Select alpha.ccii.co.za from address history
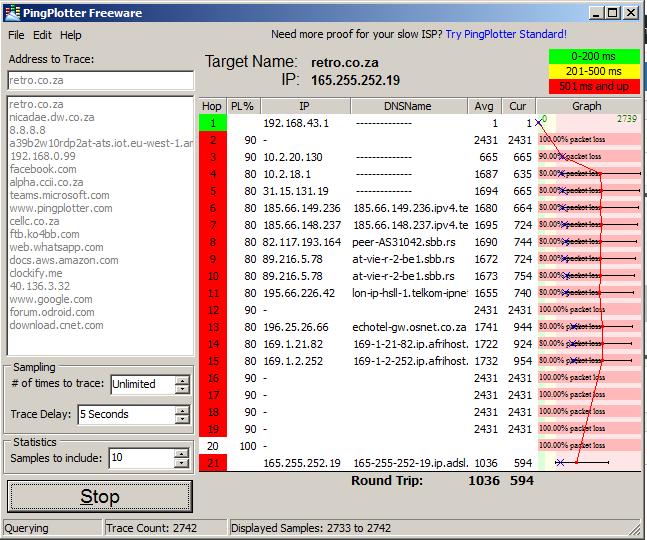The width and height of the screenshot is (647, 540). [x=46, y=182]
